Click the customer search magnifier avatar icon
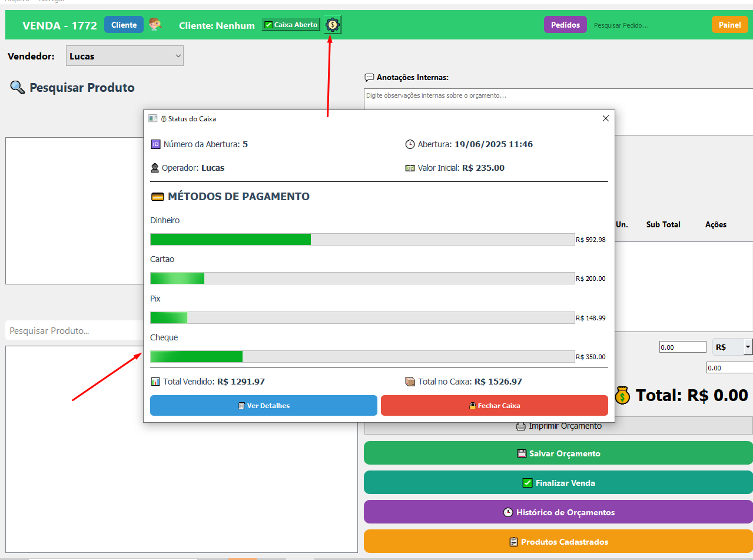This screenshot has height=560, width=753. coord(155,25)
